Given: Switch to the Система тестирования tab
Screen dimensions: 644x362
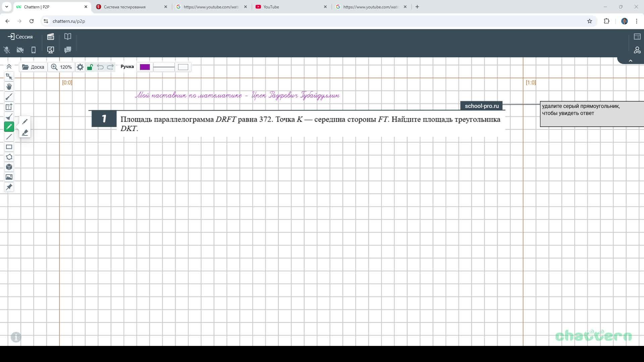Looking at the screenshot, I should [x=131, y=7].
